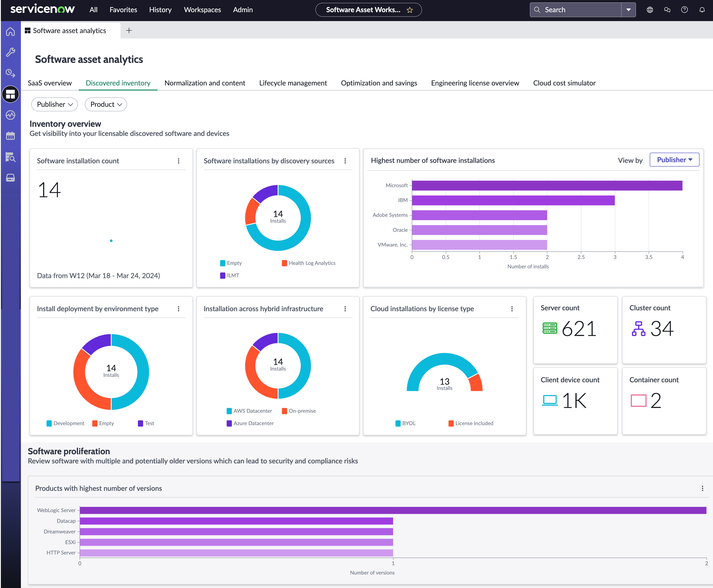Open options for Installation across hybrid infrastructure
Image resolution: width=713 pixels, height=588 pixels.
(x=345, y=309)
